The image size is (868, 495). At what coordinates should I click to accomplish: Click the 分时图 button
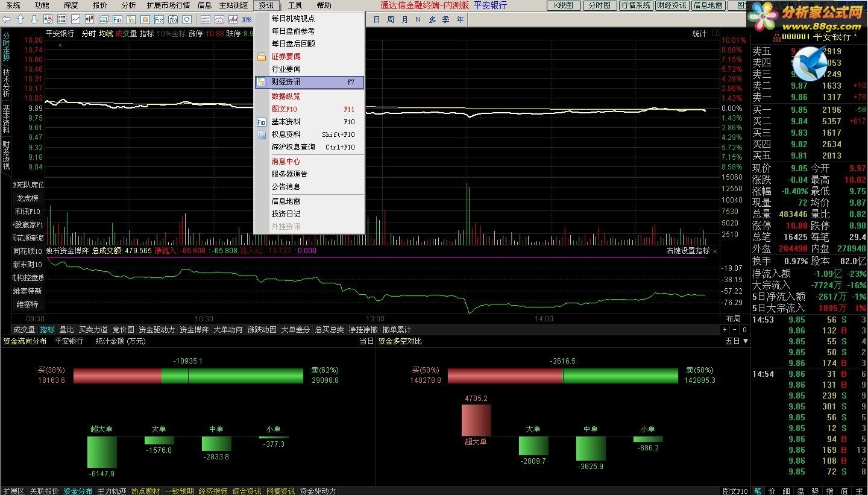pyautogui.click(x=599, y=5)
